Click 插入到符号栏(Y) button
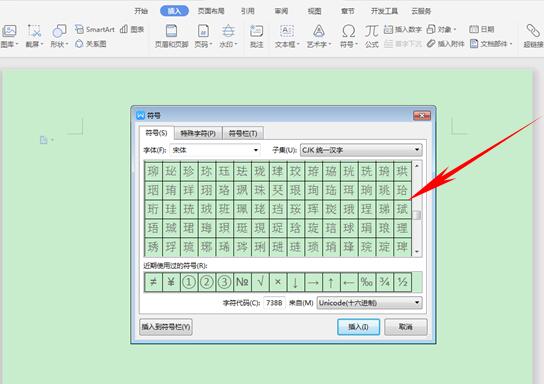544x384 pixels. (166, 327)
